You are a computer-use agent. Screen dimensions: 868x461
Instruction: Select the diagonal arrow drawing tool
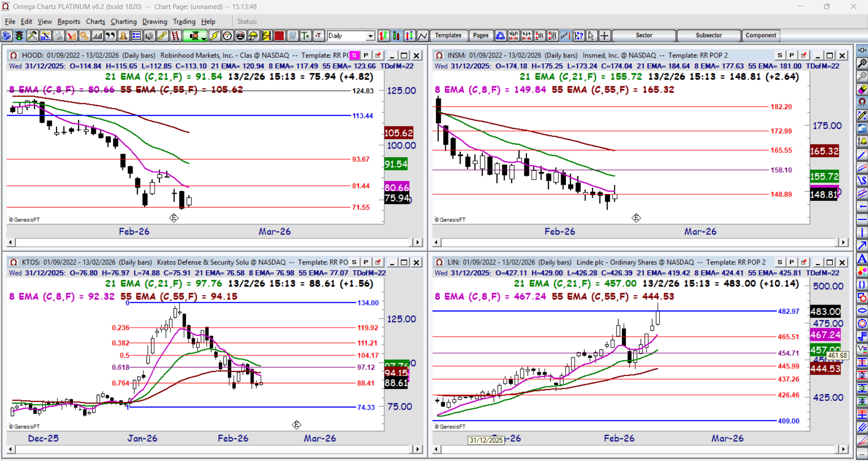[x=862, y=245]
